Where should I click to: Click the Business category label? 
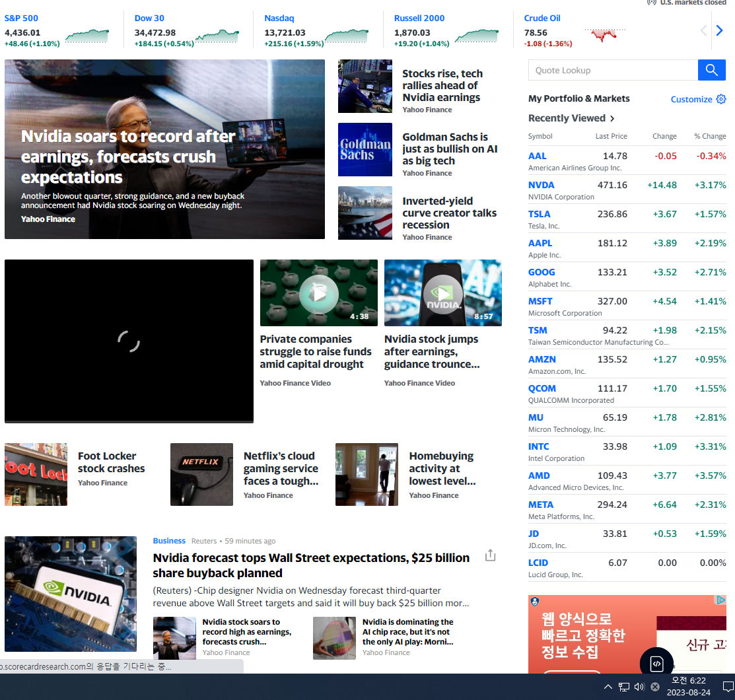(169, 541)
